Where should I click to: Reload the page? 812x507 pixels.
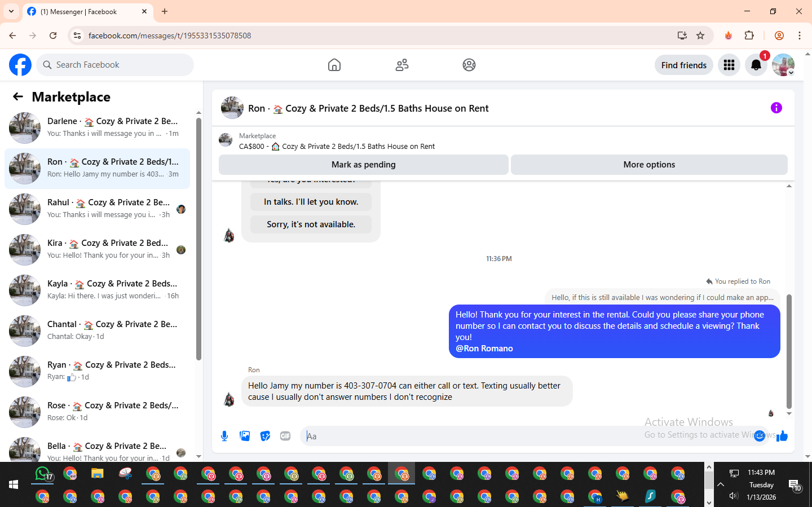tap(53, 36)
